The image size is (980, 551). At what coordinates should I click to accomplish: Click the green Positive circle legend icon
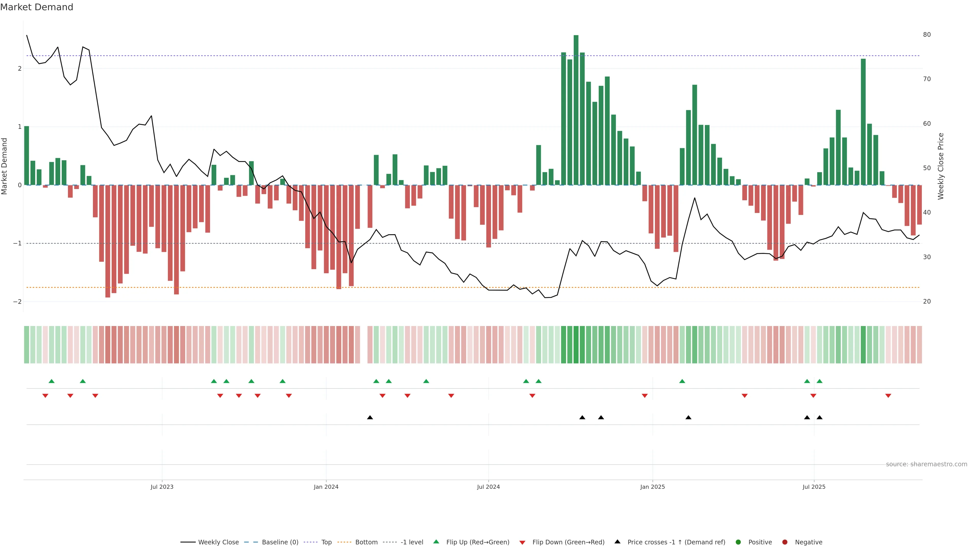(x=738, y=542)
